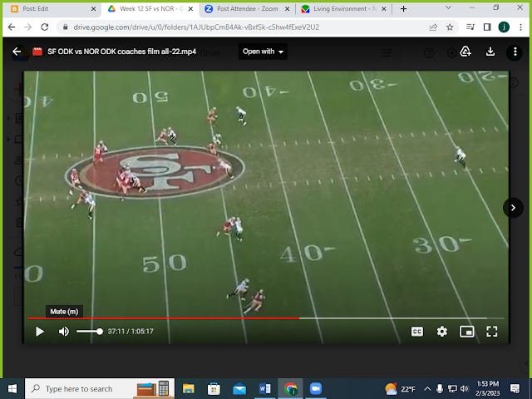This screenshot has width=532, height=399.
Task: Open clock showing 1:53 PM
Action: tap(488, 388)
